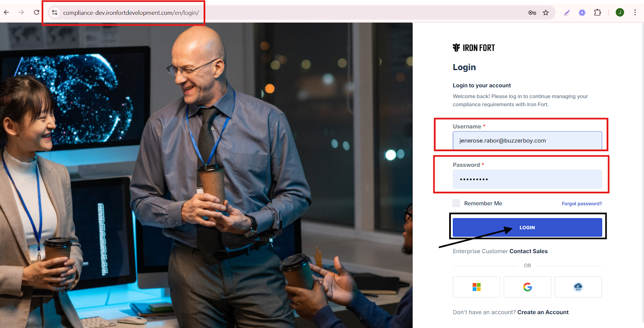Go back using the browser back arrow
This screenshot has width=644, height=328.
pos(6,12)
